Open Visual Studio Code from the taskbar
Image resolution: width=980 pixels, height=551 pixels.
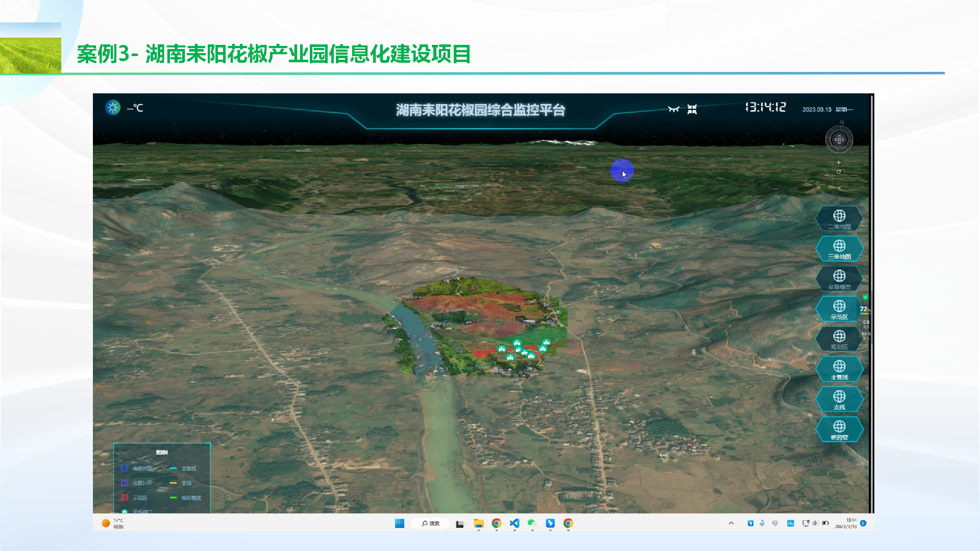coord(514,523)
